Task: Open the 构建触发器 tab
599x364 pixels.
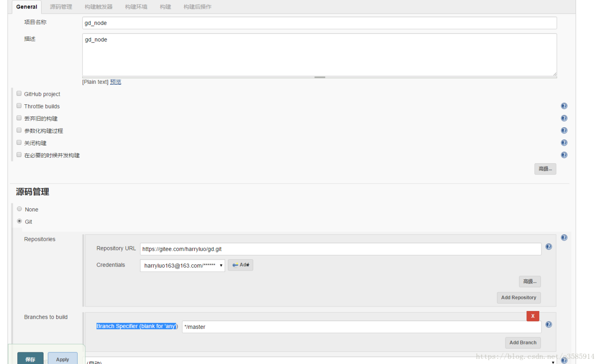Action: coord(99,7)
